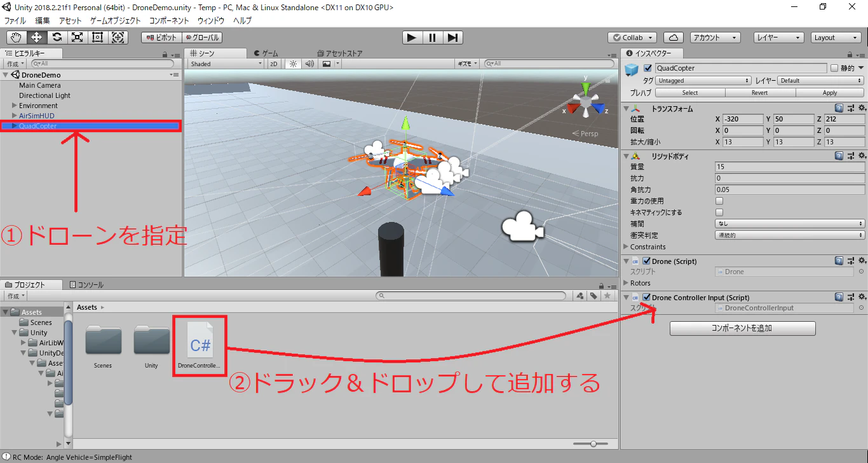868x463 pixels.
Task: Open the トランスフォーム help reference icon
Action: [x=839, y=109]
